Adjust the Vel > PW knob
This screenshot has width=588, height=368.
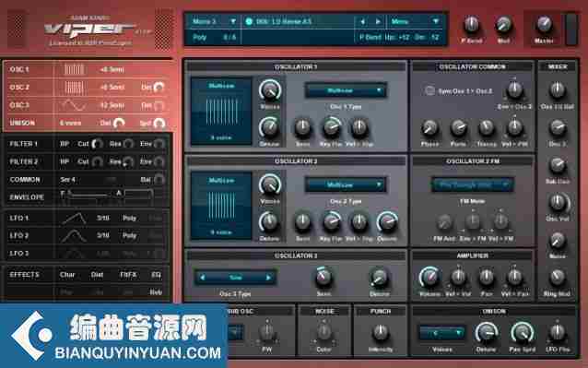click(514, 128)
